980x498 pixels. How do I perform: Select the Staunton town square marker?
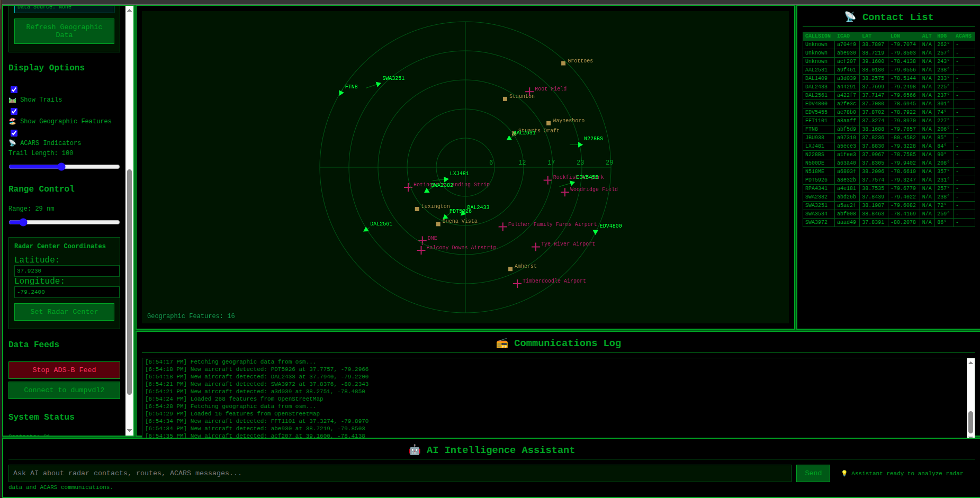click(505, 99)
